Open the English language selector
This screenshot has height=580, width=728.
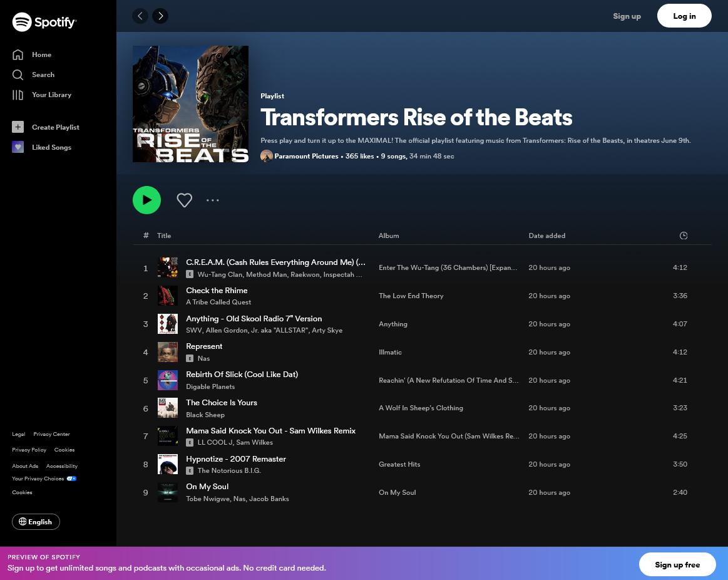click(36, 522)
